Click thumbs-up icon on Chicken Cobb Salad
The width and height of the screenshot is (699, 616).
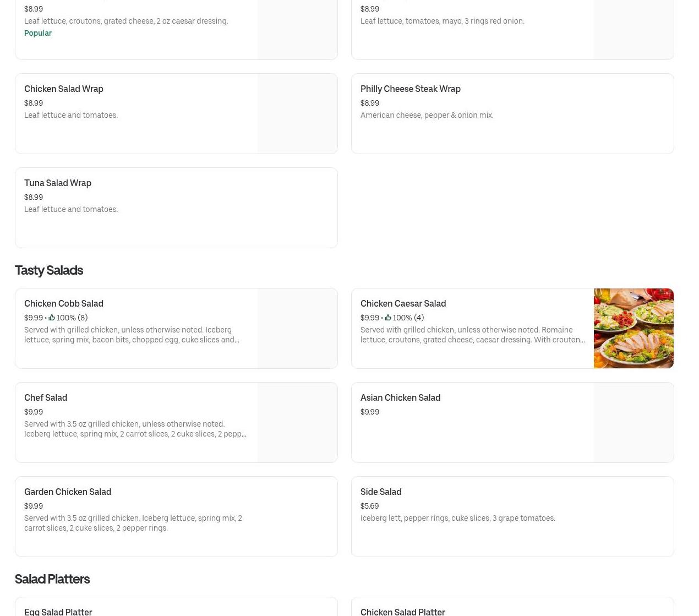[x=52, y=318]
